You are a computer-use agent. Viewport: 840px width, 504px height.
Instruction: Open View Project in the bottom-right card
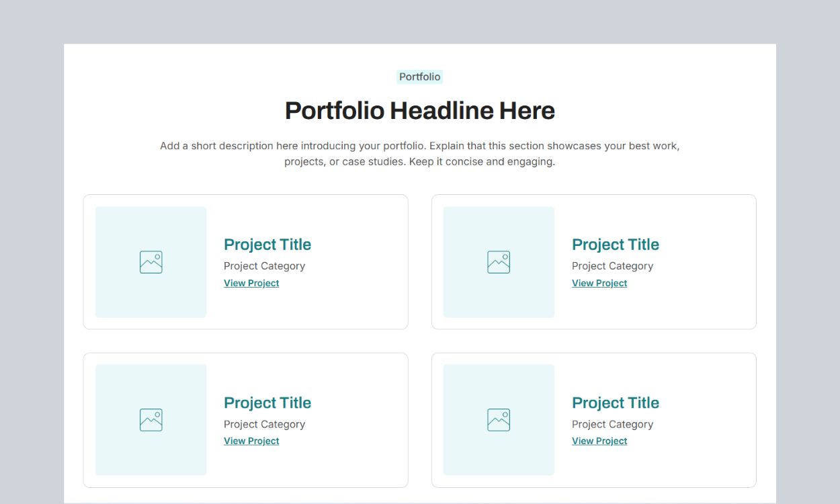[x=599, y=442]
